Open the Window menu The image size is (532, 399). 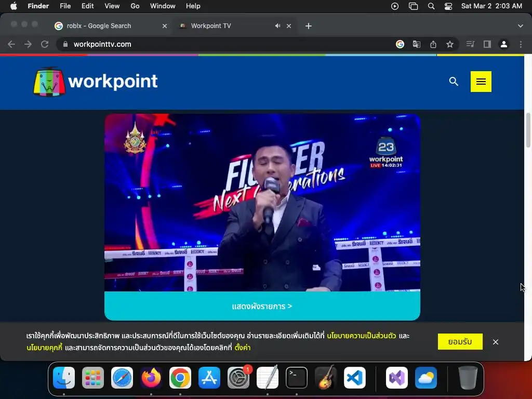(x=163, y=6)
